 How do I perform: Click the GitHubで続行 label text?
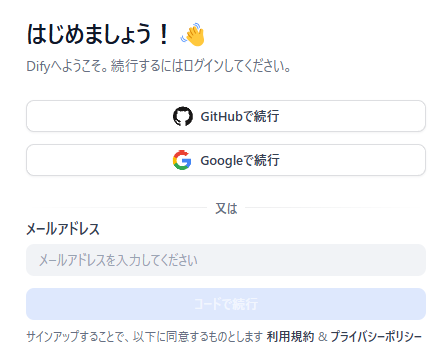pyautogui.click(x=240, y=116)
